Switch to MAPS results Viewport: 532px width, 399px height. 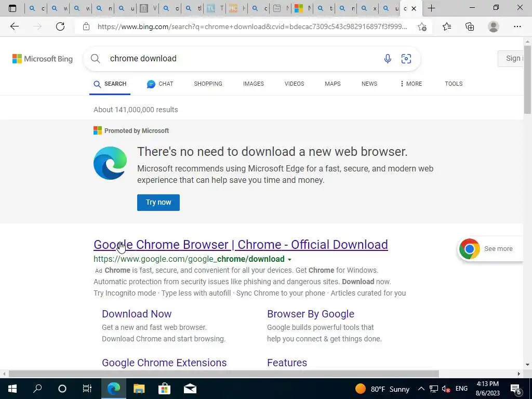pos(332,84)
